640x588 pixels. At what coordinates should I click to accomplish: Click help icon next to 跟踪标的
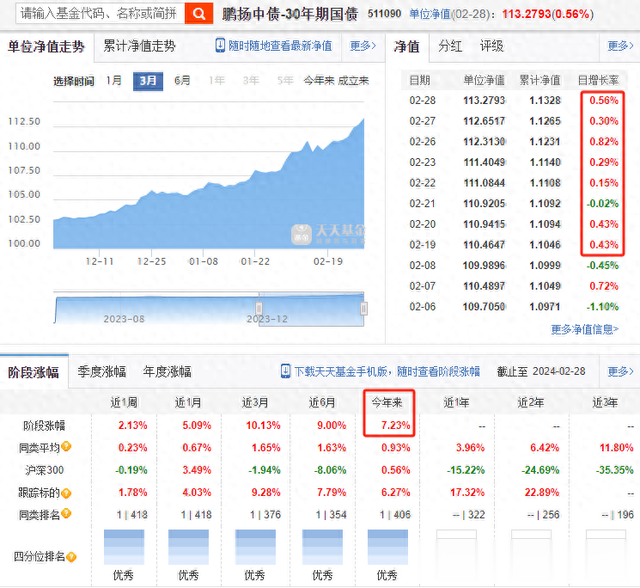pyautogui.click(x=67, y=493)
